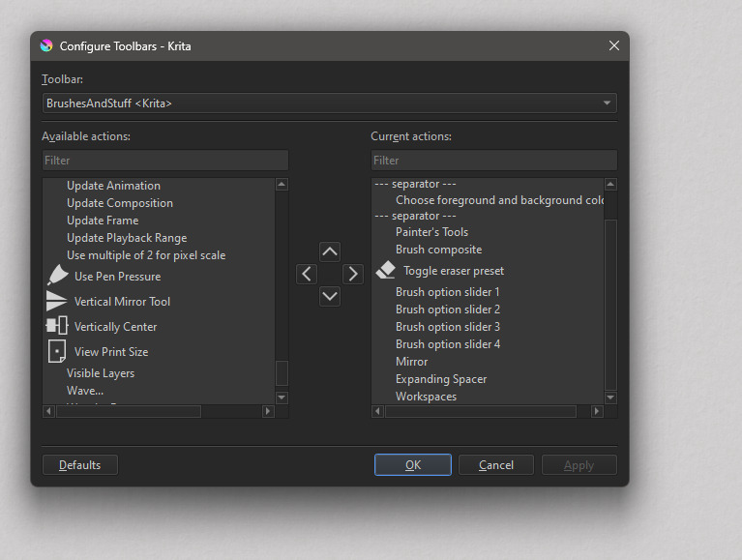742x560 pixels.
Task: Select Brush option slider 3
Action: 448,327
